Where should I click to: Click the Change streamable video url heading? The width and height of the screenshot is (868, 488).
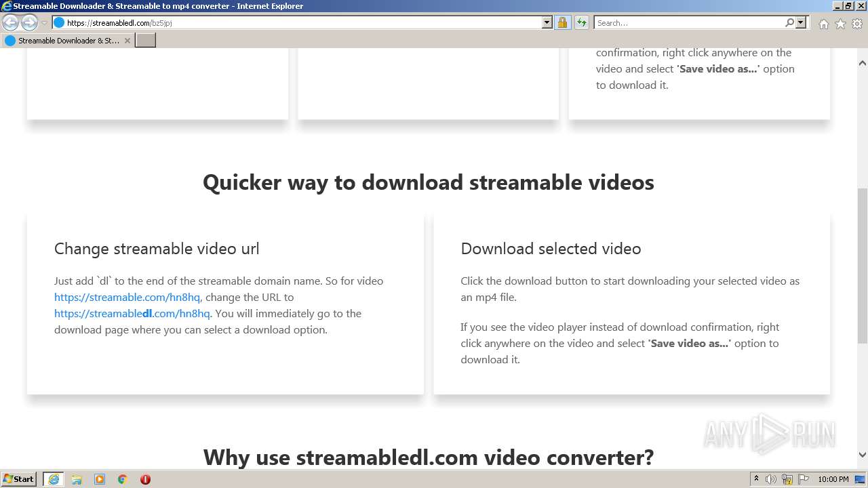(x=157, y=249)
